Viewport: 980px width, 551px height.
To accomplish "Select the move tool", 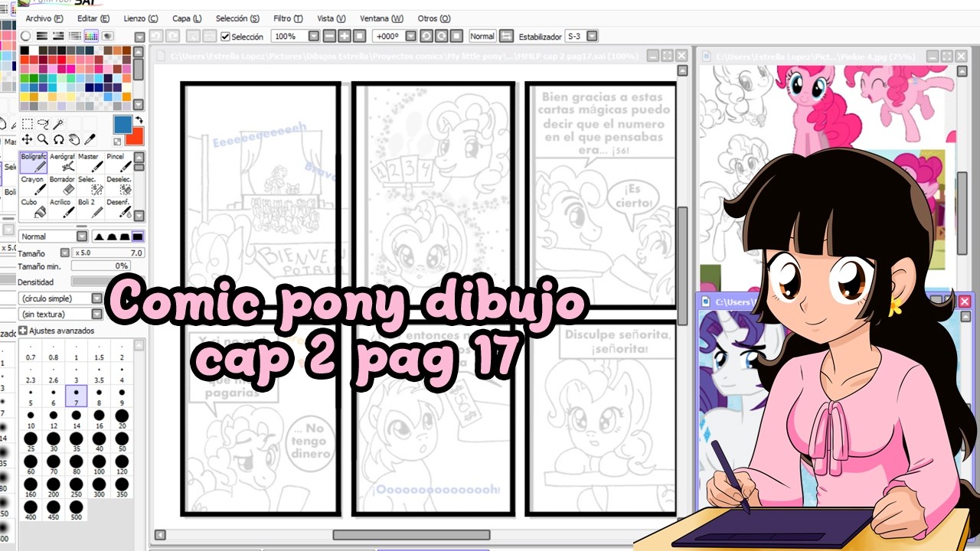I will (27, 139).
